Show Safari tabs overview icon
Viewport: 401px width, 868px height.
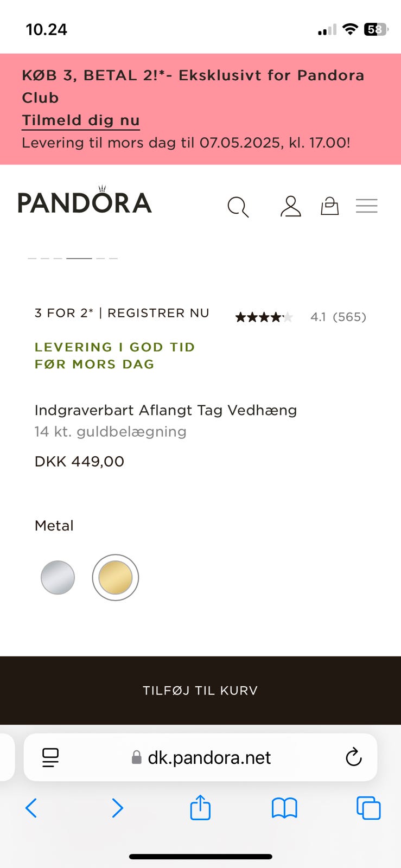(x=368, y=808)
